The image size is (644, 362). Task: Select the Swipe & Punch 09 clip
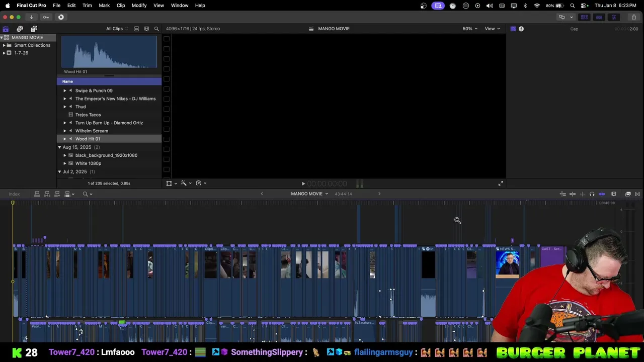[x=94, y=91]
